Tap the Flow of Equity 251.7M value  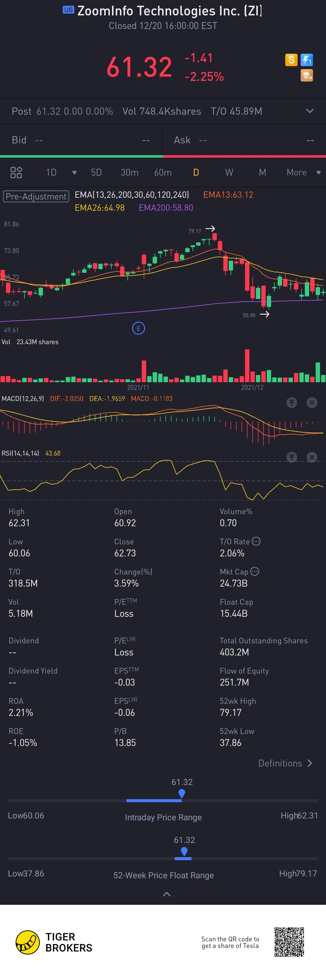click(x=234, y=682)
